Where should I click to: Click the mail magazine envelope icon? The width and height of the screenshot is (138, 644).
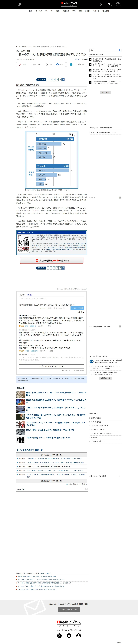tap(92, 361)
